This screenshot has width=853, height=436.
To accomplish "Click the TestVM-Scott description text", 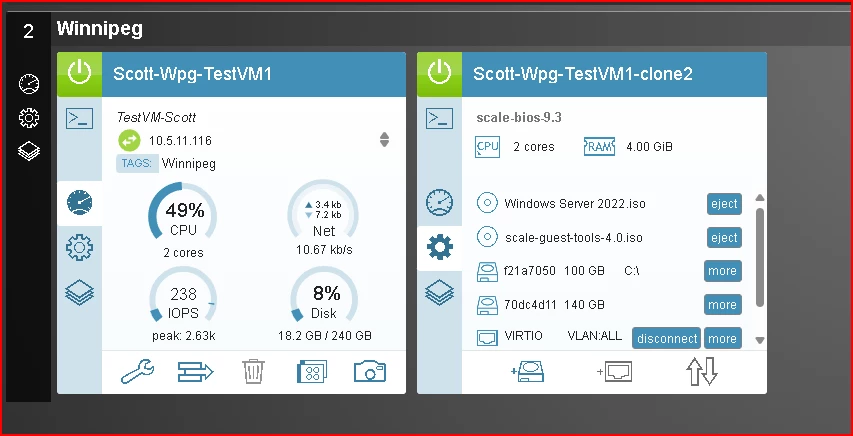I will [156, 117].
